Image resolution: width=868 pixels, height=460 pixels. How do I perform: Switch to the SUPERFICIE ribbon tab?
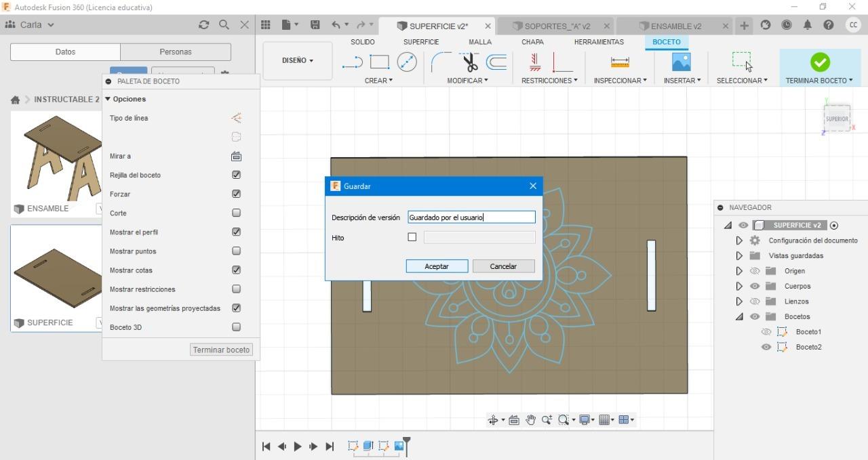421,42
